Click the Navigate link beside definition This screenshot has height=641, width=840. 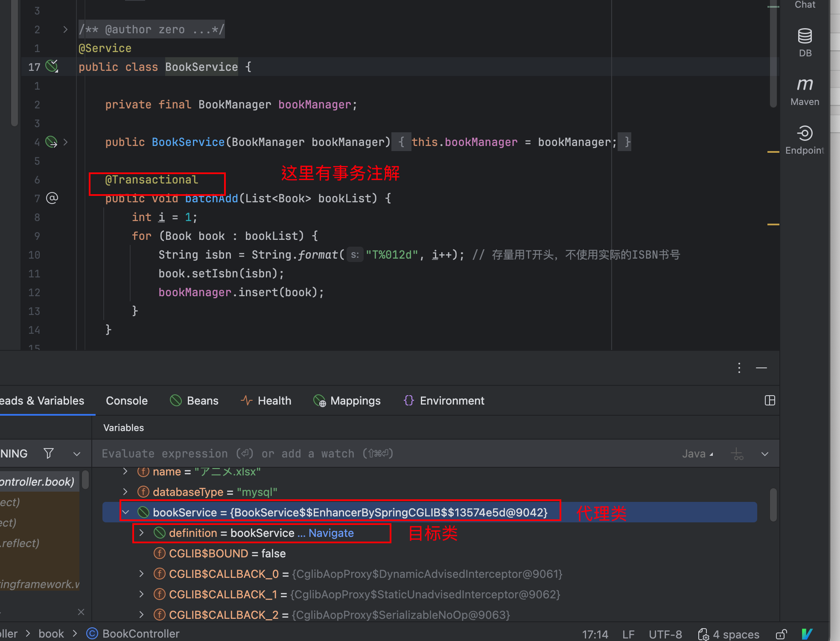point(331,533)
